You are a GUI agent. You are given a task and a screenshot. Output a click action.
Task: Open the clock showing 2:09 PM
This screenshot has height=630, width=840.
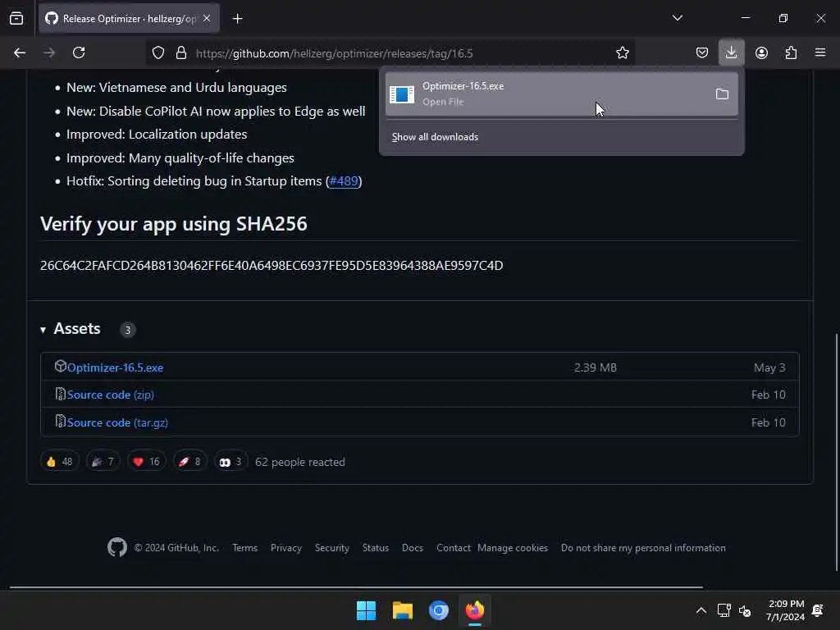tap(785, 610)
